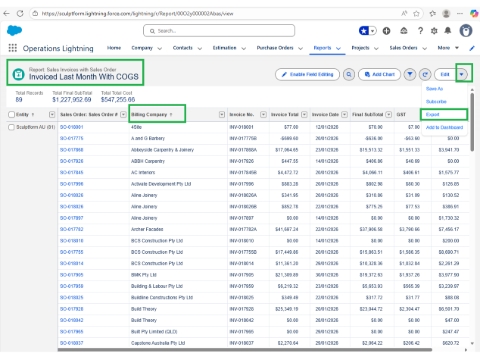Reload the page with the browser refresh icon
This screenshot has height=360, width=480.
coord(20,14)
